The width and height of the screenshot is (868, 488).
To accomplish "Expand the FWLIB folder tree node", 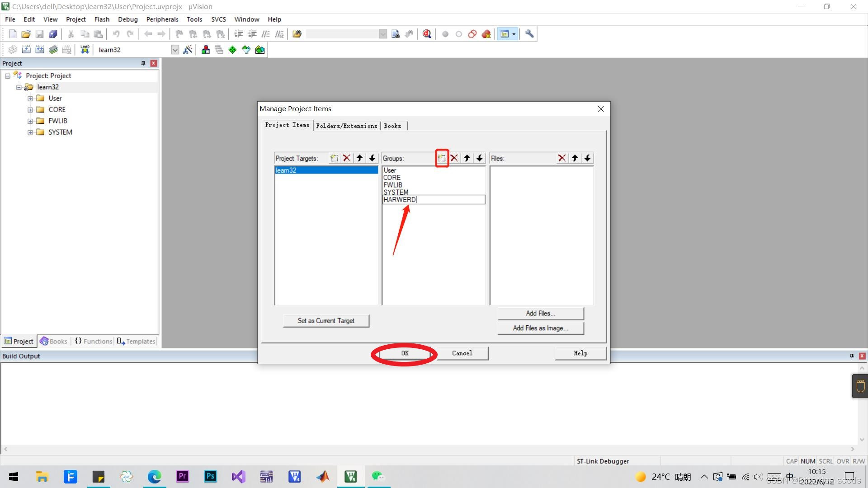I will (30, 121).
